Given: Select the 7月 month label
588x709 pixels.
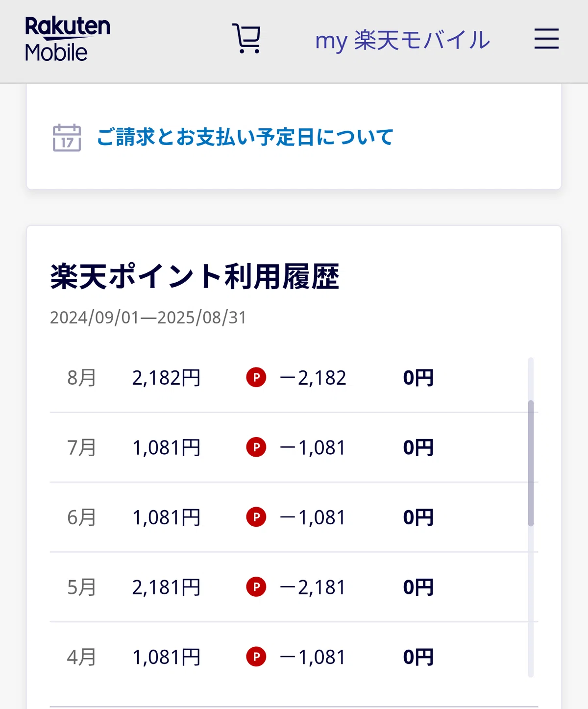Looking at the screenshot, I should pyautogui.click(x=81, y=447).
